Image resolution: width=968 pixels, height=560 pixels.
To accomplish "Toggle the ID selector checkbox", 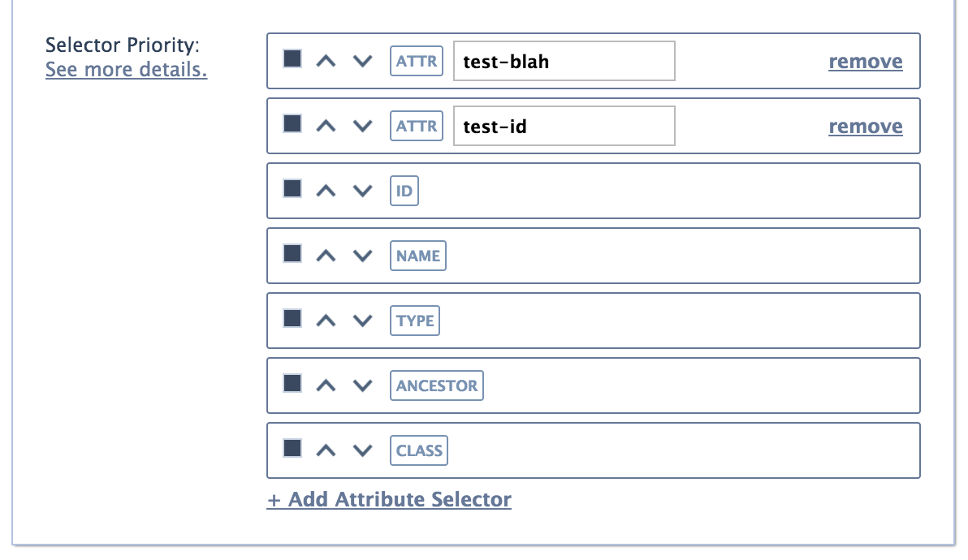I will pos(292,188).
